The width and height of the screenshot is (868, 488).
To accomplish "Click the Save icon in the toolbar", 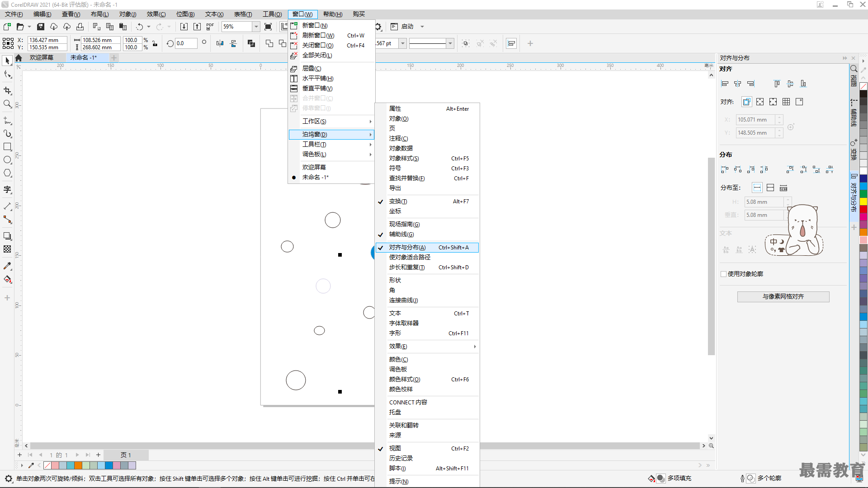I will (x=41, y=27).
